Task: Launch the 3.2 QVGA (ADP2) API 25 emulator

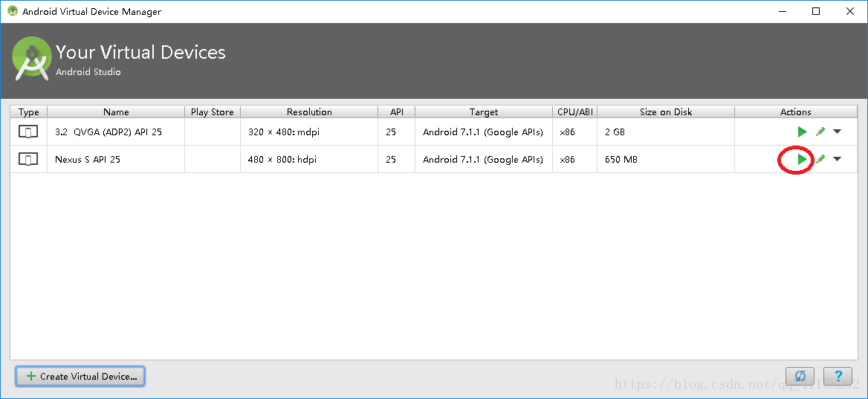Action: pos(802,132)
